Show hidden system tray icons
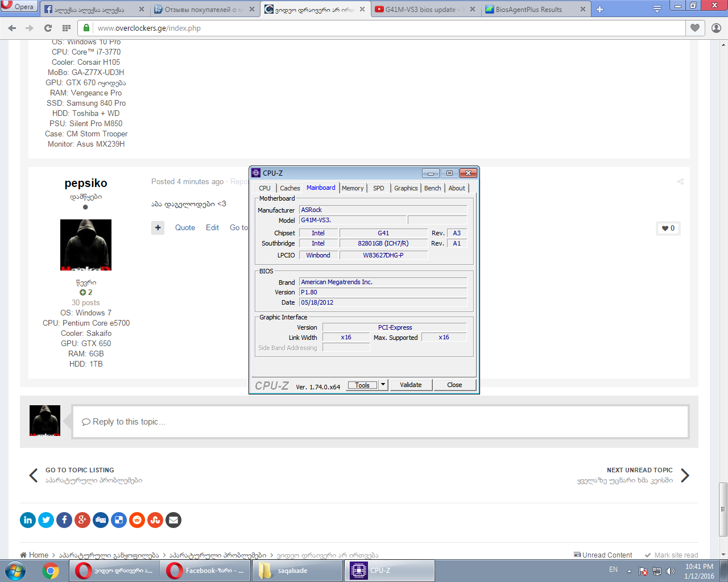 pyautogui.click(x=629, y=571)
